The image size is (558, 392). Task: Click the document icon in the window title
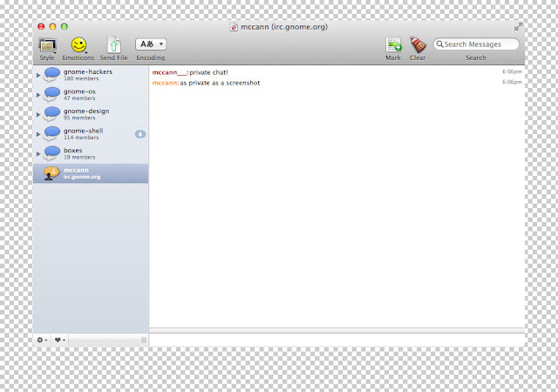(234, 27)
